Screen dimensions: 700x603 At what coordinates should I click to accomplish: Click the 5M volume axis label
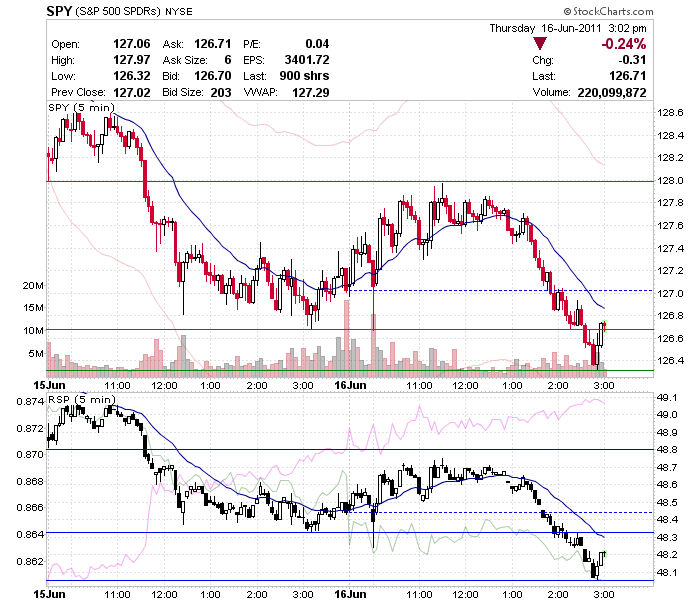coord(36,354)
